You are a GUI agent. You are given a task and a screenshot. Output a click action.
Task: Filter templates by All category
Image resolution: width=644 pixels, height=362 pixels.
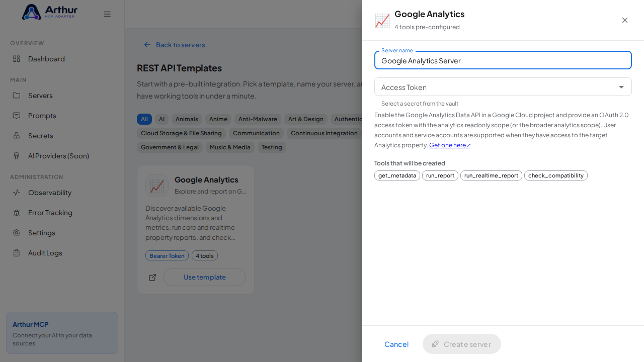tap(144, 119)
